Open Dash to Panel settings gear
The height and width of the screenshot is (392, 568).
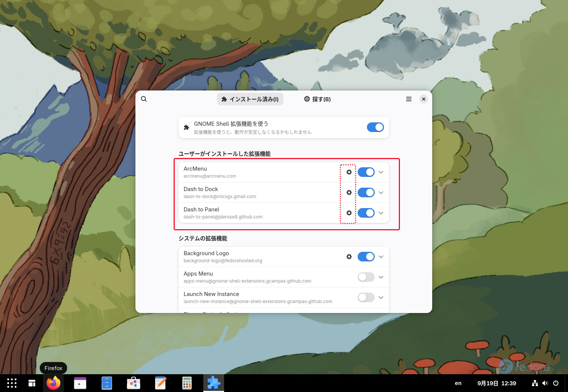pyautogui.click(x=349, y=213)
